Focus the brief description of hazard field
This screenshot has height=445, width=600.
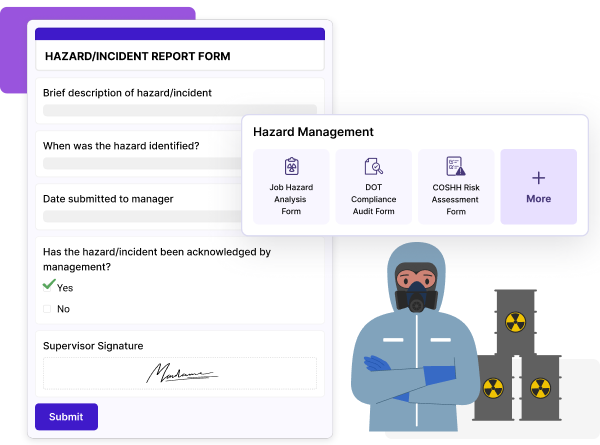point(180,110)
